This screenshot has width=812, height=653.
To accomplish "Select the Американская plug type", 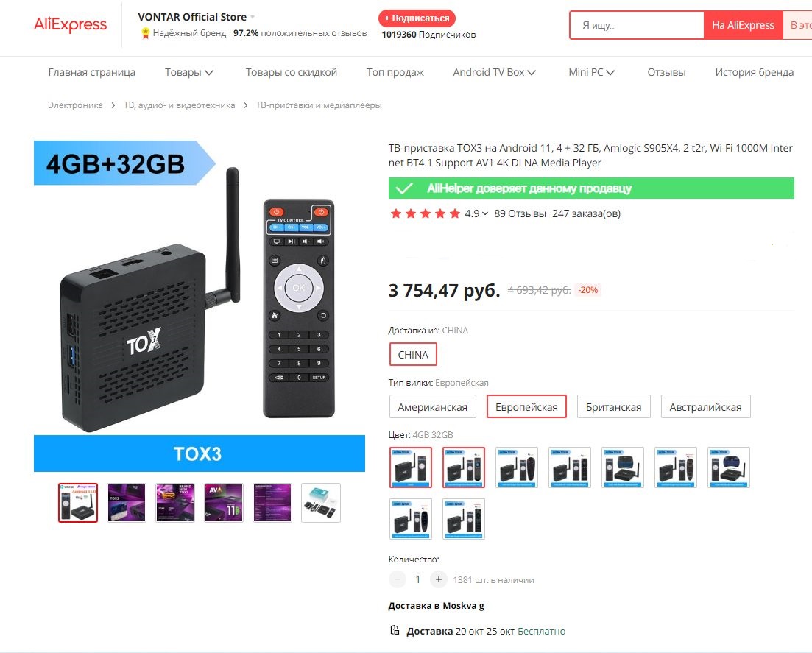I will pyautogui.click(x=432, y=407).
